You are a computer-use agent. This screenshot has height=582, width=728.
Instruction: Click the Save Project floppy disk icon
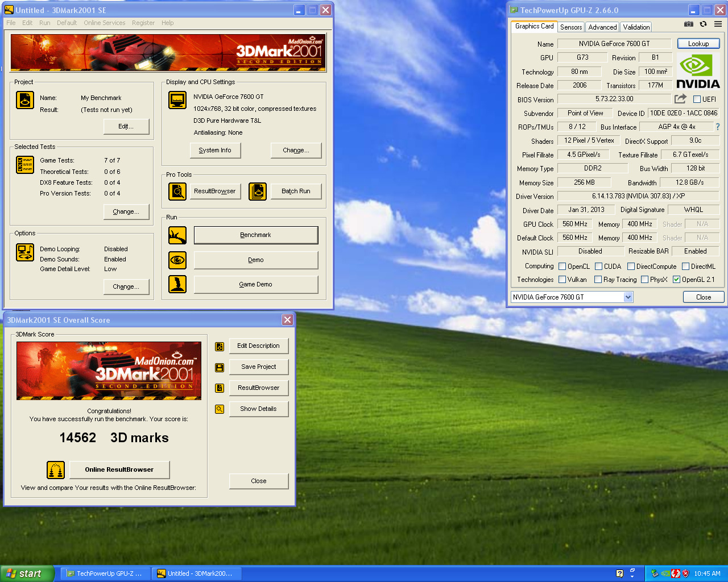[x=220, y=368]
